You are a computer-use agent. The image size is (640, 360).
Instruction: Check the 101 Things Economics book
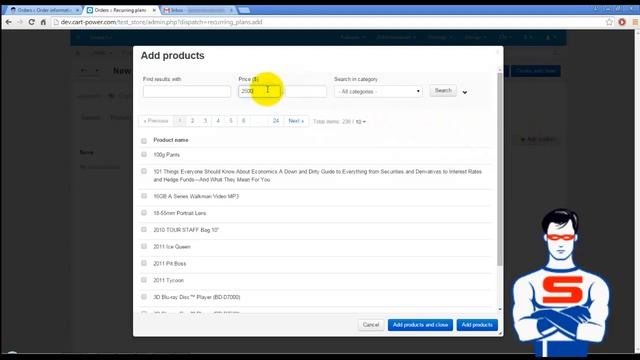[144, 171]
